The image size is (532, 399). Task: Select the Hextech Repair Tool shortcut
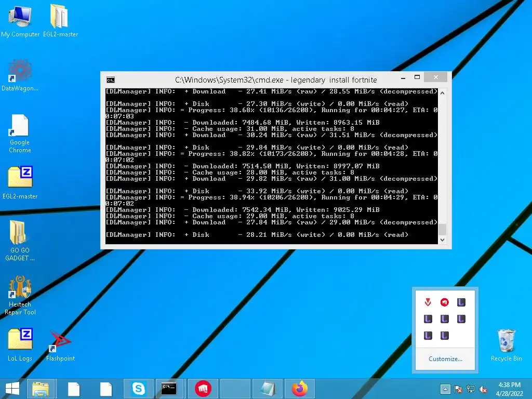click(20, 295)
